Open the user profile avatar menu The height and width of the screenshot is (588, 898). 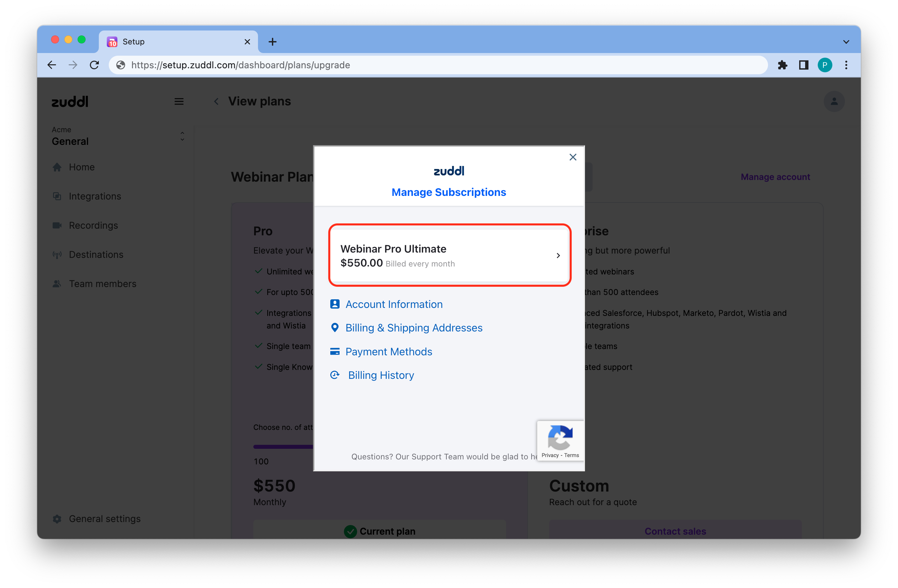pos(834,101)
